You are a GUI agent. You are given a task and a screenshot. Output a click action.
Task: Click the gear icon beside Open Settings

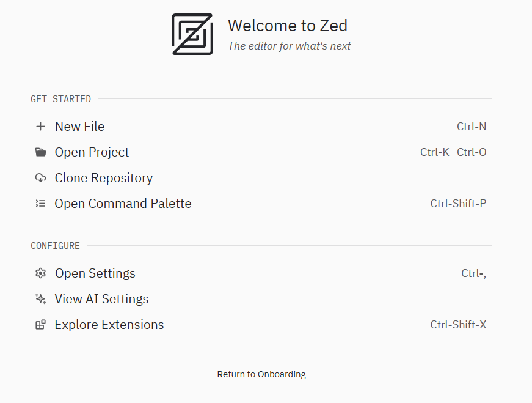coord(40,273)
